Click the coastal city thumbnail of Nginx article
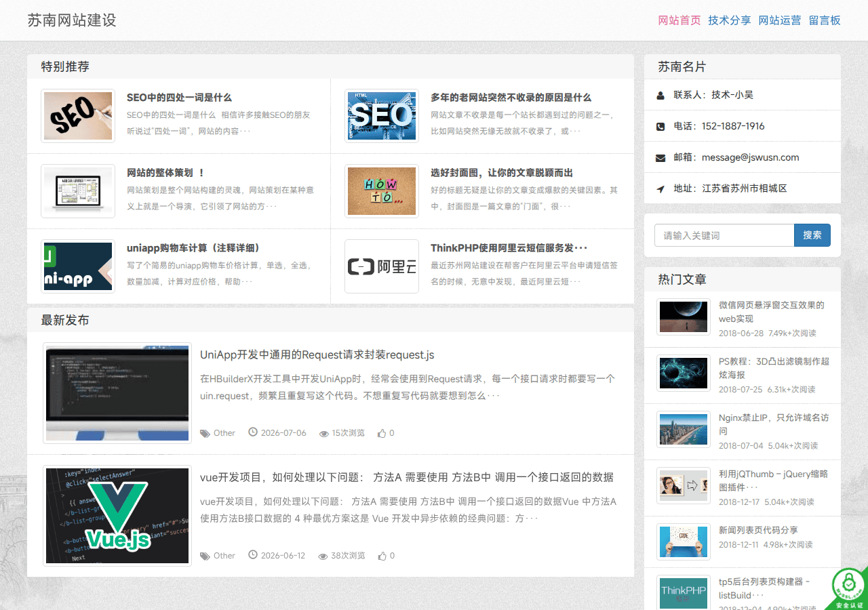868x610 pixels. tap(684, 430)
